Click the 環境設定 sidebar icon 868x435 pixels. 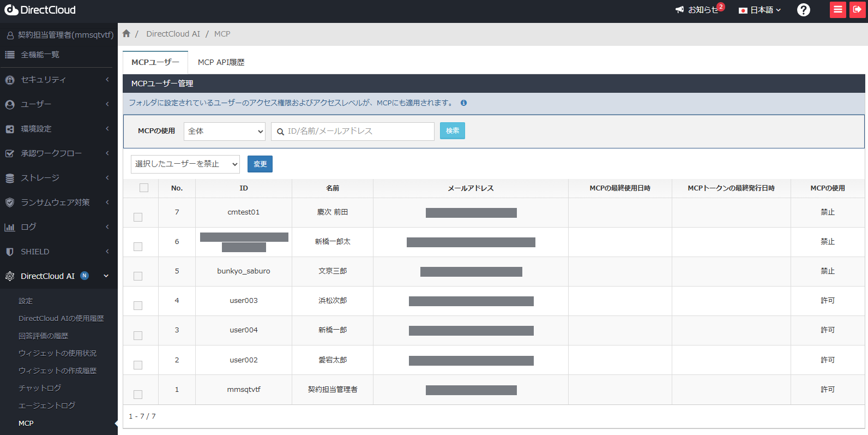click(10, 129)
